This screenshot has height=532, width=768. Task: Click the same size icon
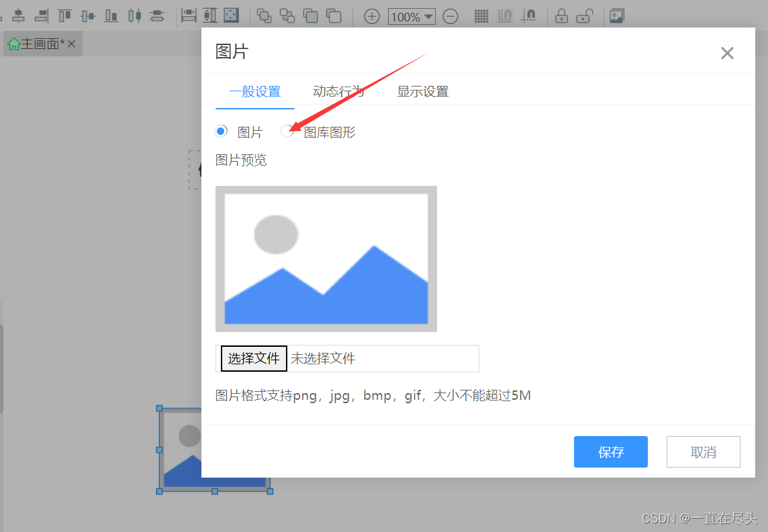coord(231,15)
